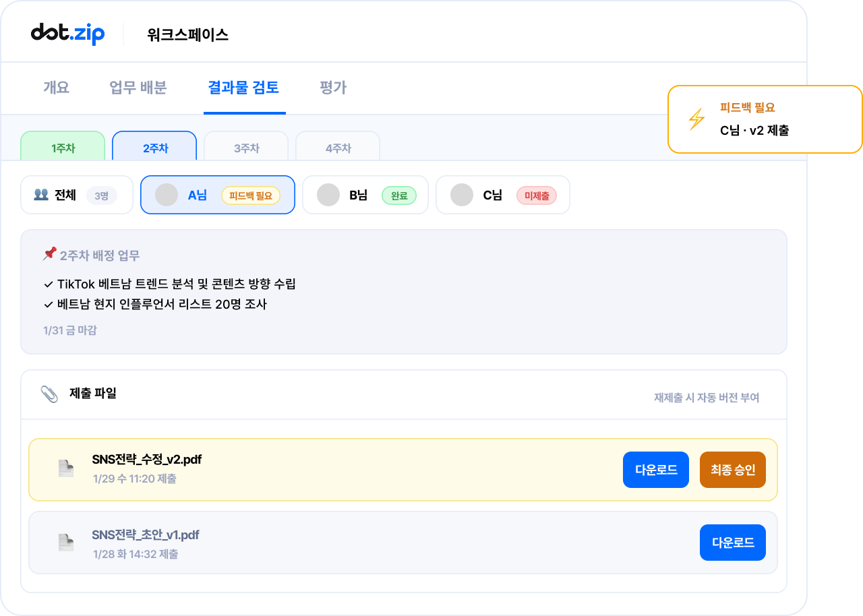Click the 미제출 badge on C님
The height and width of the screenshot is (616, 863).
click(x=537, y=195)
